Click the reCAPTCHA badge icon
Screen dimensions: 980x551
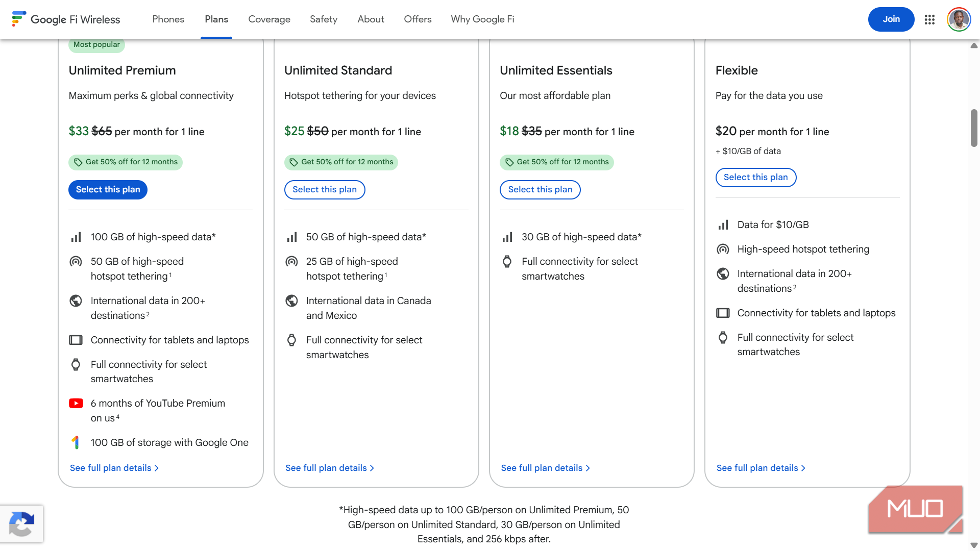(x=21, y=524)
